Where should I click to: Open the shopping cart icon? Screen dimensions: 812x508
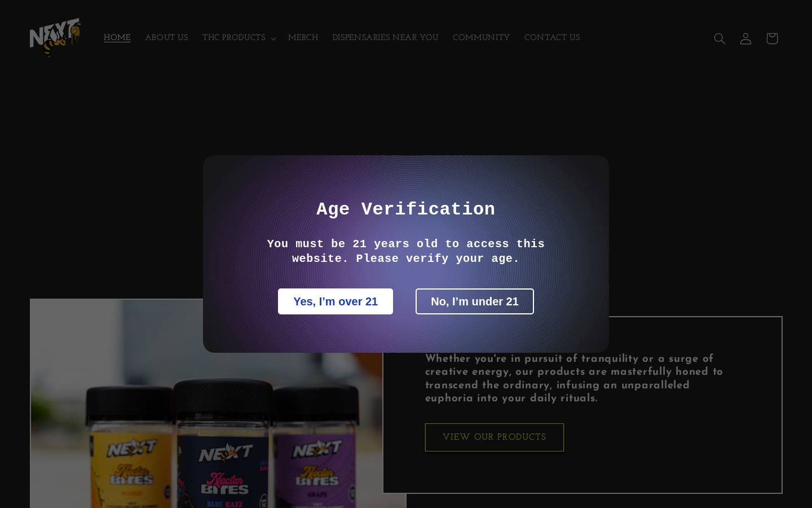point(772,38)
